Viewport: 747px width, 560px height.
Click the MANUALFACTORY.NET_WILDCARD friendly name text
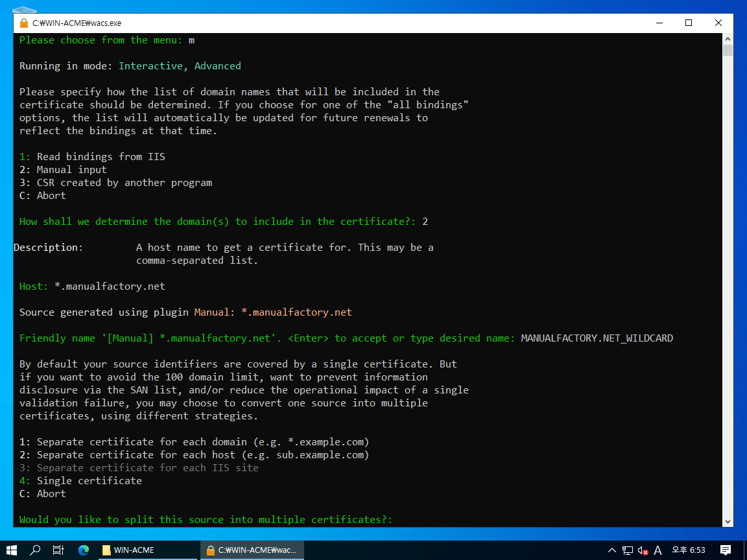(x=597, y=338)
